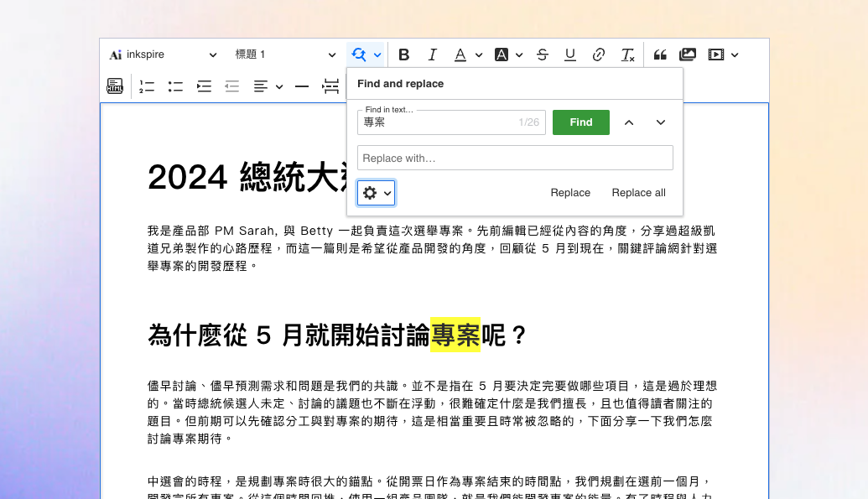Open Find and replace dropdown chevron
This screenshot has height=499, width=868.
pos(377,55)
